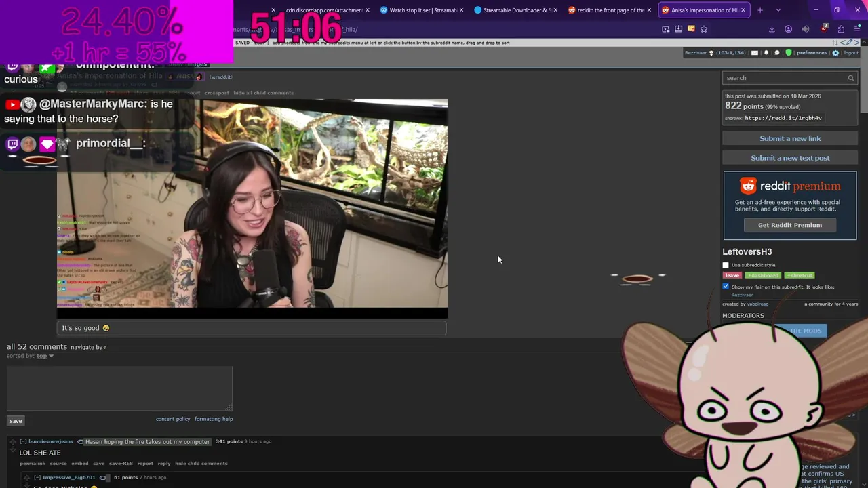The width and height of the screenshot is (868, 488).
Task: Upvote bunniesnewjeans's comment
Action: point(12,442)
